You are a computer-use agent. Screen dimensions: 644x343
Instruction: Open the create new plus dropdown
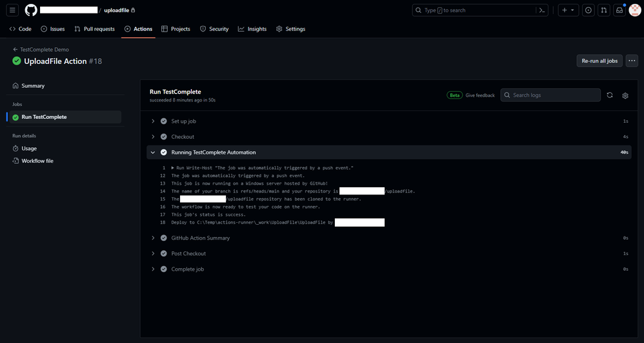point(567,10)
